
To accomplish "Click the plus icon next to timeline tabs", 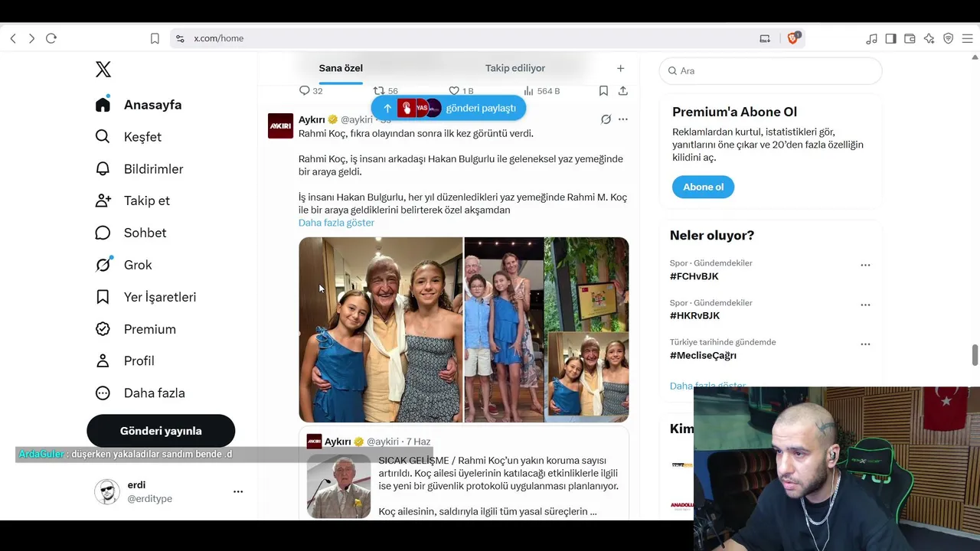I will coord(621,69).
